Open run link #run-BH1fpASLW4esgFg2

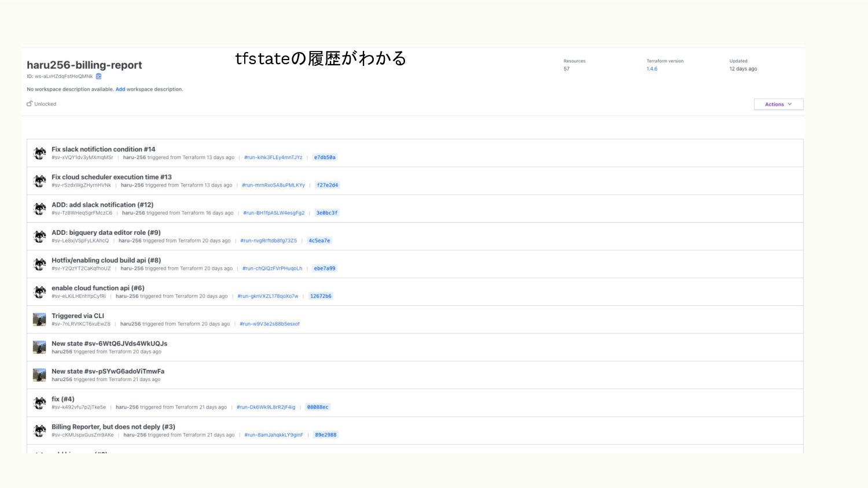[274, 213]
